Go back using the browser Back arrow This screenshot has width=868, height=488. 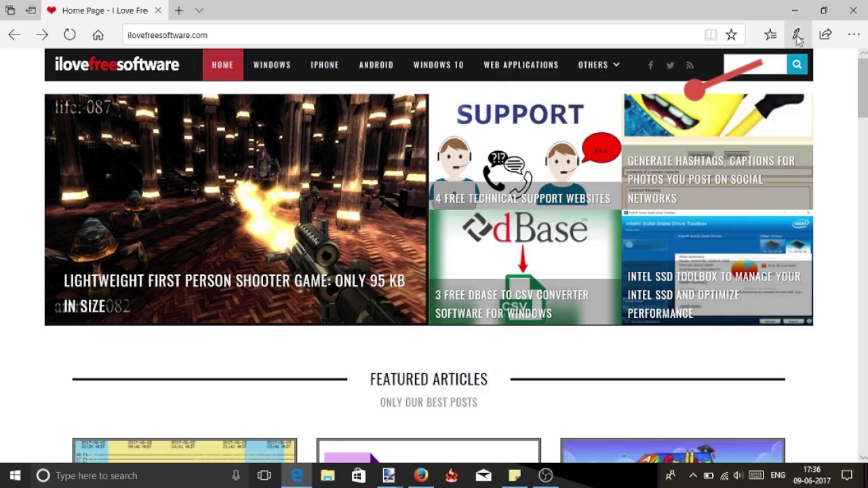point(14,35)
